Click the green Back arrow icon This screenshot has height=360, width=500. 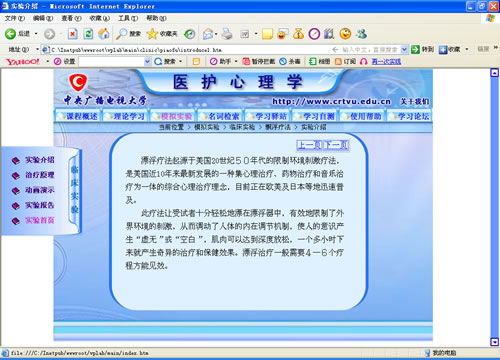coord(10,34)
